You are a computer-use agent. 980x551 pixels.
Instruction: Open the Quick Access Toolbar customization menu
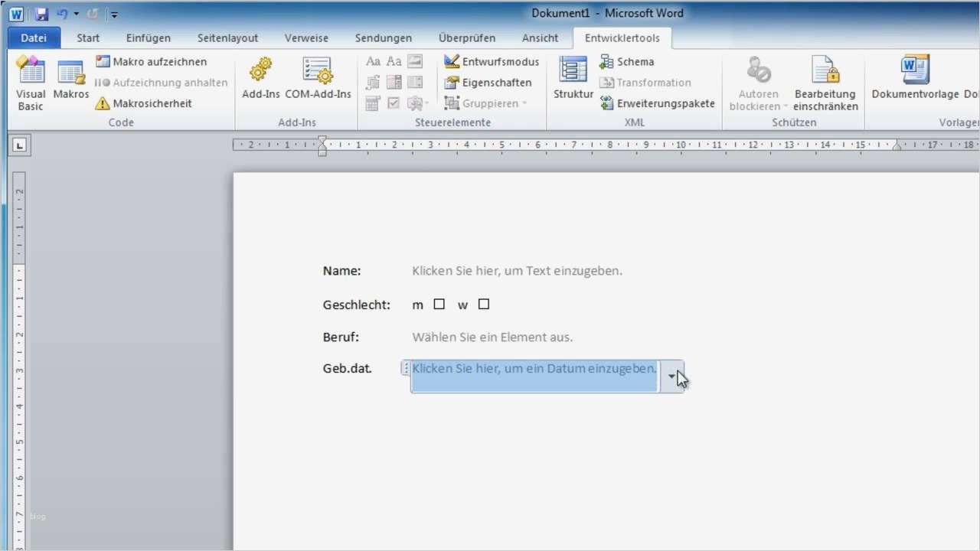point(113,13)
